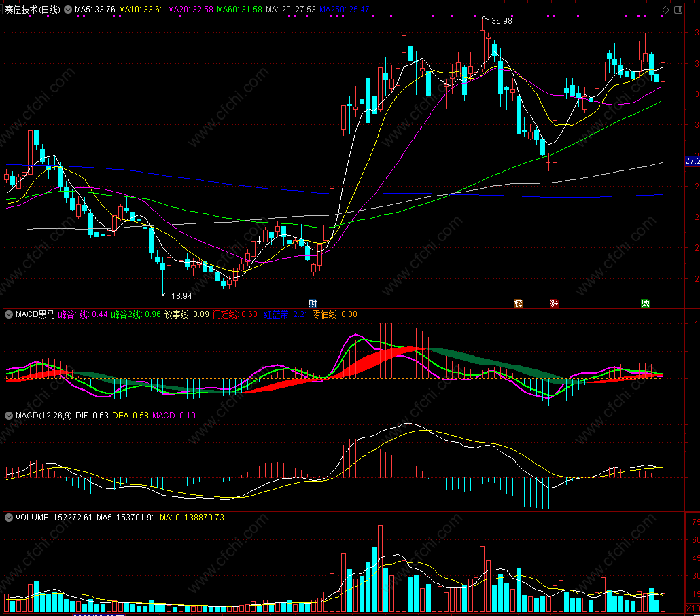Click the 零轴线: 0.00 label
Screen dimensions: 700x616
coord(335,314)
